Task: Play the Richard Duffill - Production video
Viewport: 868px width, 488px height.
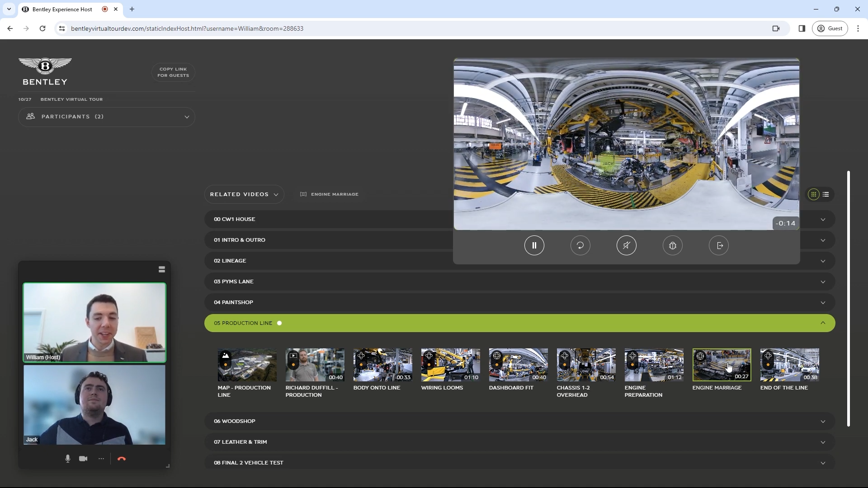Action: 315,365
